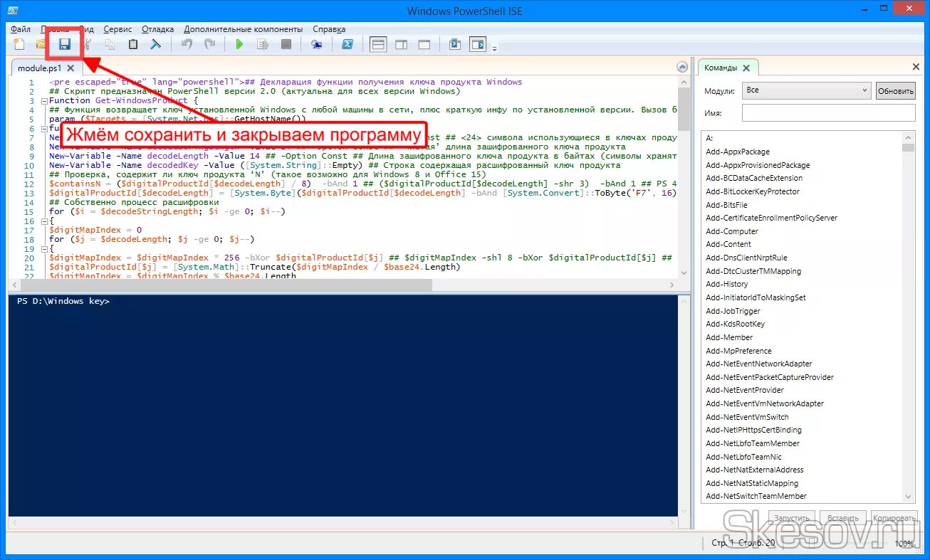
Task: Click the commands list scrollbar up arrow
Action: [x=908, y=137]
